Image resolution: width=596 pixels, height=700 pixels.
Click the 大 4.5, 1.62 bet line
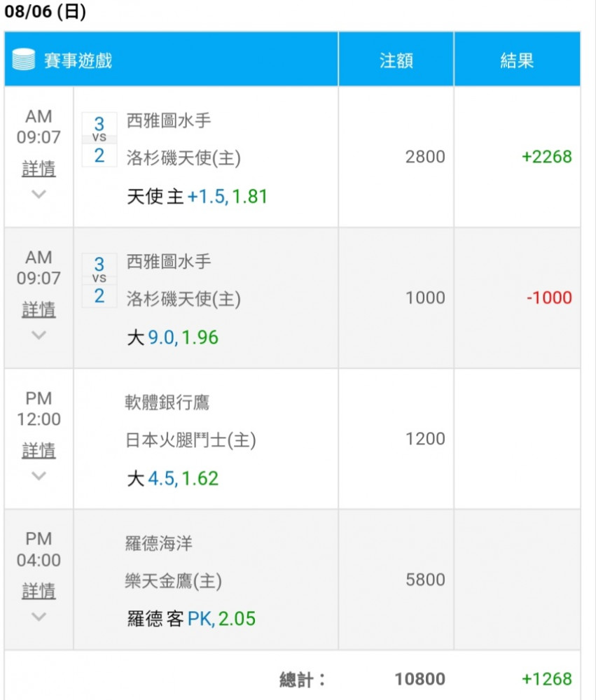point(172,479)
